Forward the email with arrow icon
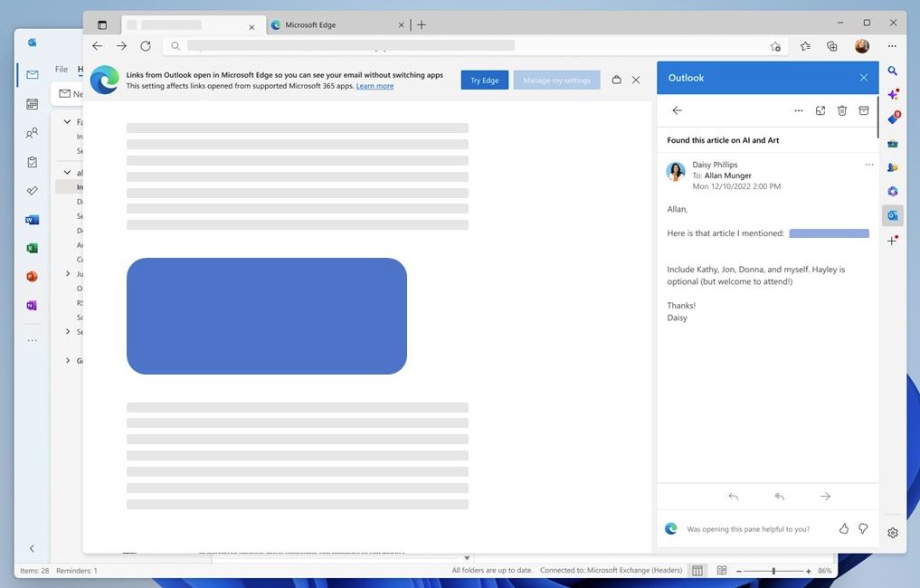Viewport: 920px width, 588px height. point(826,497)
